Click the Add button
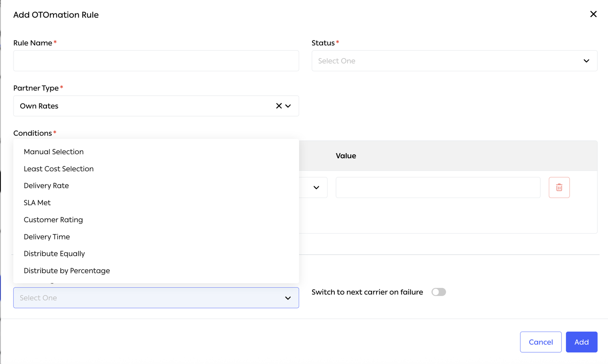The width and height of the screenshot is (608, 364). click(x=582, y=342)
